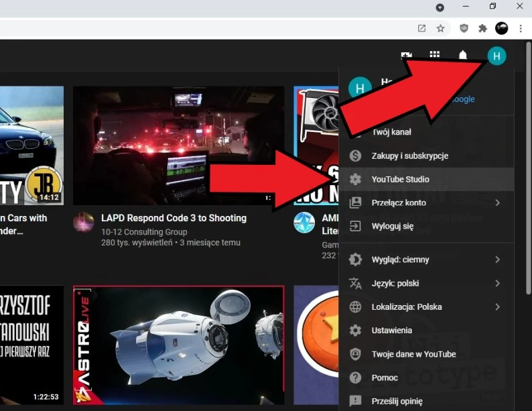The height and width of the screenshot is (411, 532).
Task: Open Pomoc from the account menu
Action: [426, 377]
